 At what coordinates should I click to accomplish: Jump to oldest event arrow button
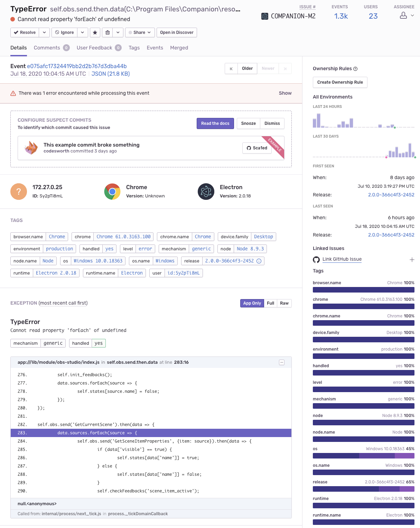click(231, 68)
